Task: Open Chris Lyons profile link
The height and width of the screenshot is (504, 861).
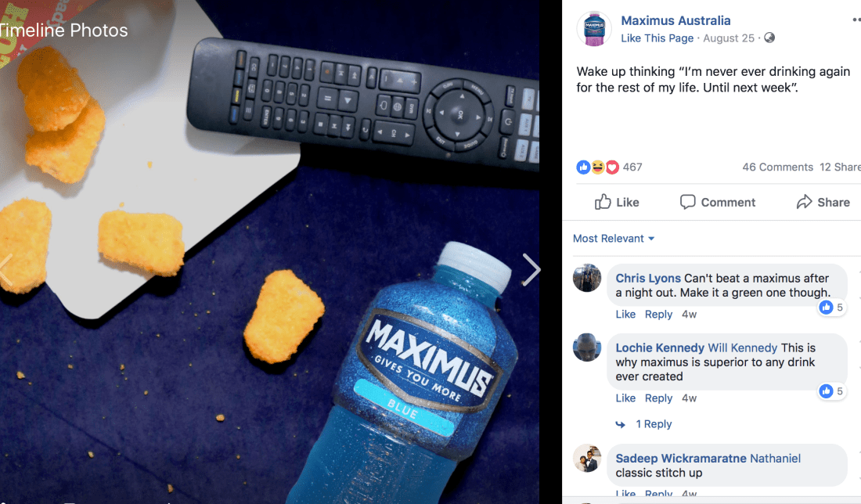Action: (x=648, y=279)
